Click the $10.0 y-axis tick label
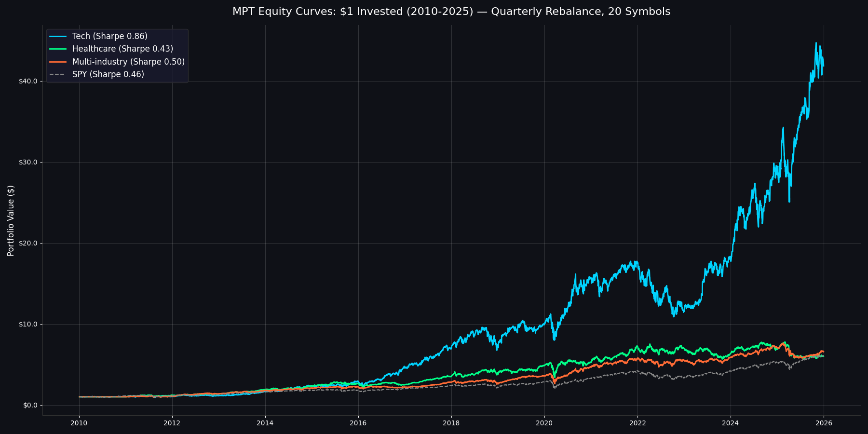 28,324
